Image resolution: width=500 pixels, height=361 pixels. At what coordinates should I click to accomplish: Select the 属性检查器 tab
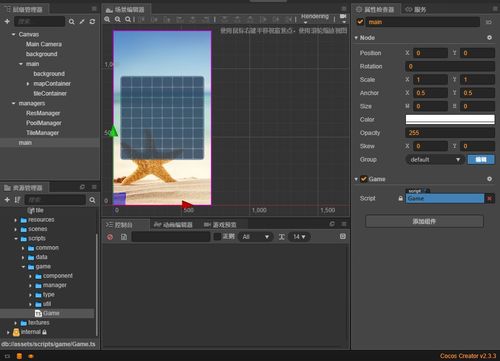[x=375, y=9]
